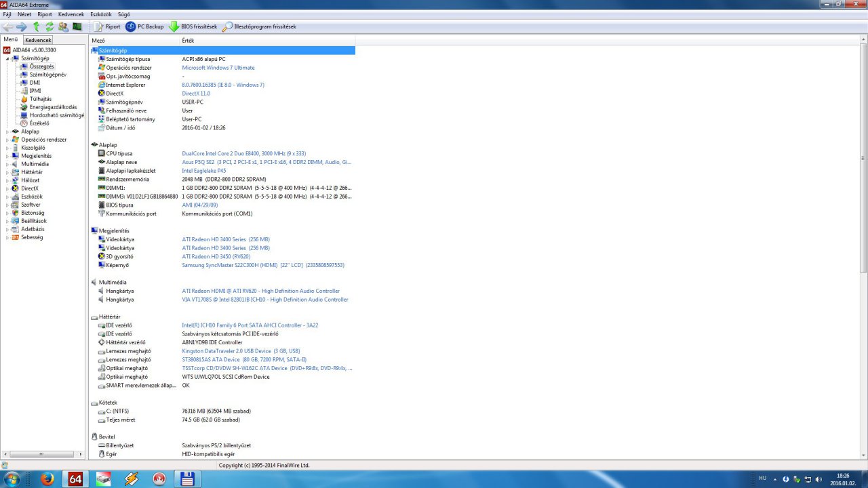This screenshot has width=868, height=488.
Task: Click the left tree horizontal scrollbar
Action: (42, 455)
